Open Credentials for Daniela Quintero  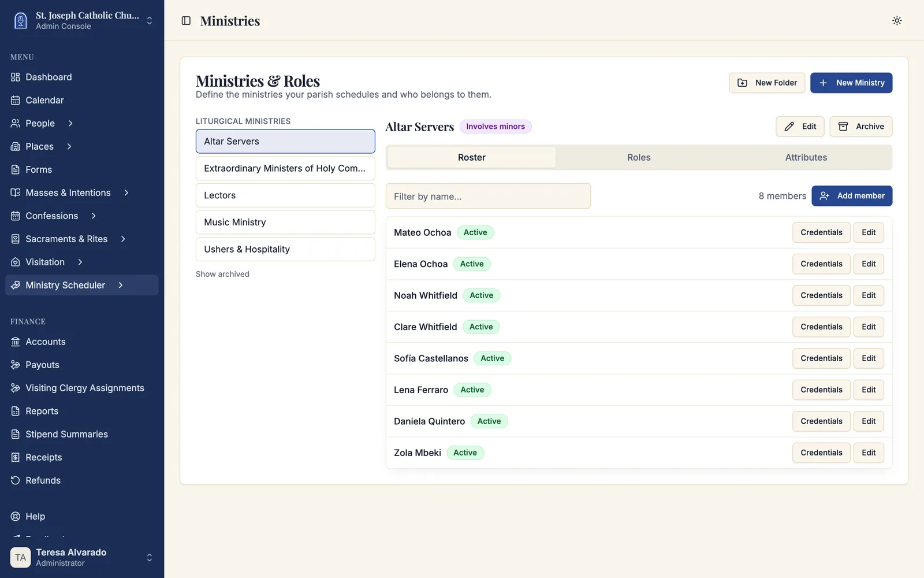[821, 422]
